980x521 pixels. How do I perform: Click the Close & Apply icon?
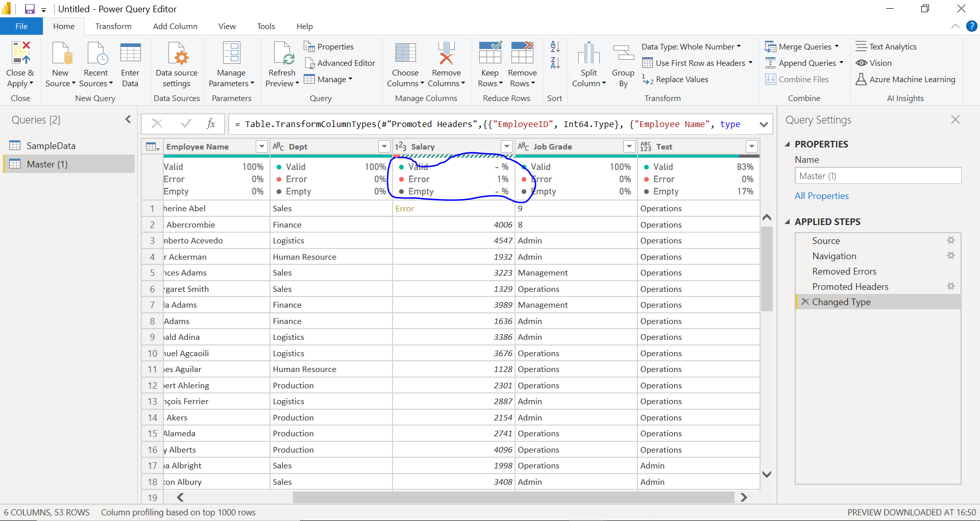(20, 53)
